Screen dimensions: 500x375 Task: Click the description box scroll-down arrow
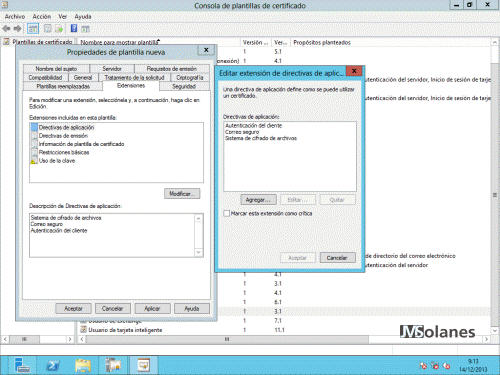[x=199, y=252]
